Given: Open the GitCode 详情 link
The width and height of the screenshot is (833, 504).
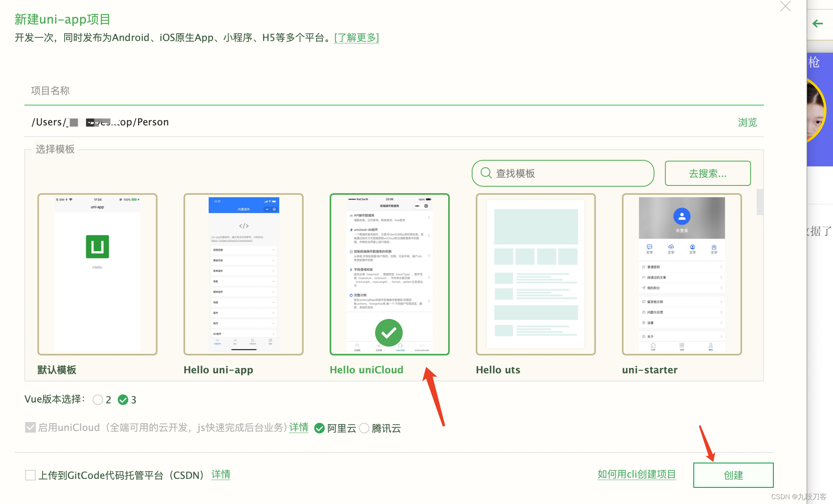Looking at the screenshot, I should click(x=221, y=474).
